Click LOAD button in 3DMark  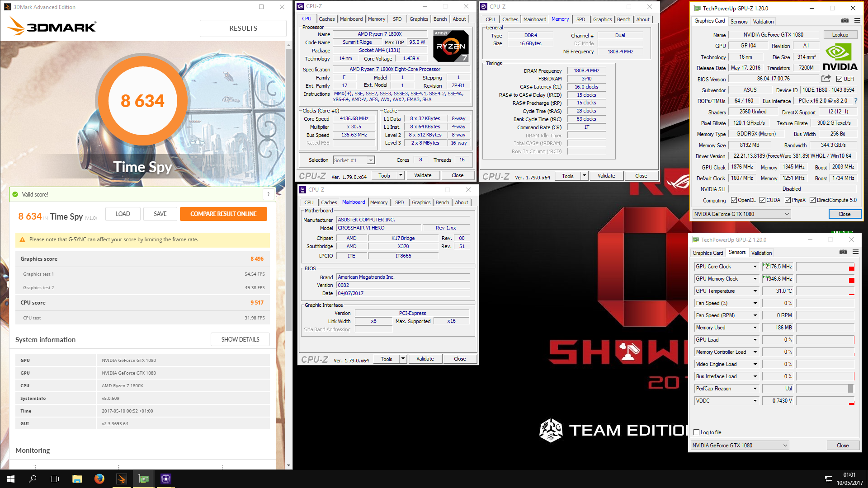[123, 214]
